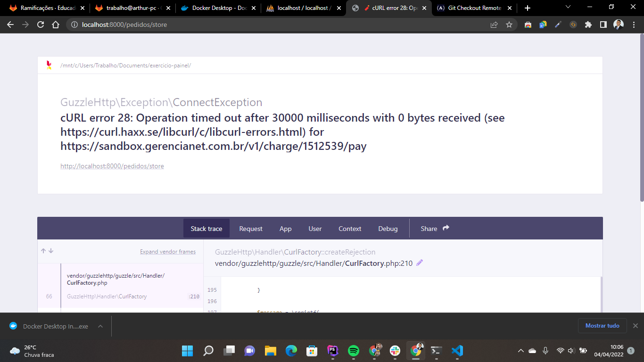Open the Debug tab

pos(388,229)
